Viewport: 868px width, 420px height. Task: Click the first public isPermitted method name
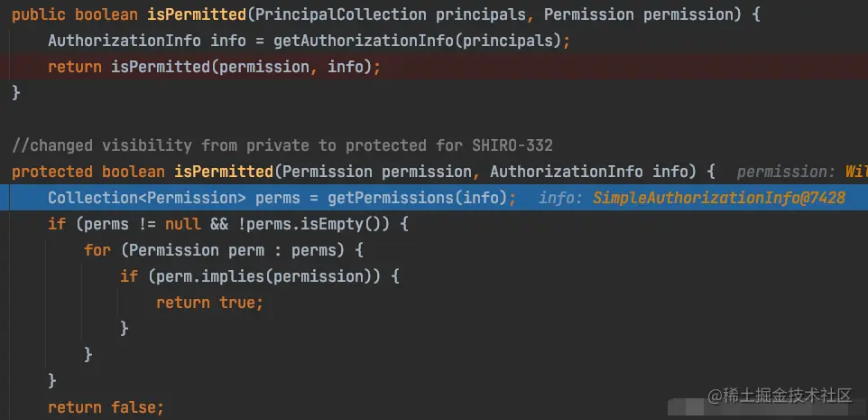click(197, 14)
